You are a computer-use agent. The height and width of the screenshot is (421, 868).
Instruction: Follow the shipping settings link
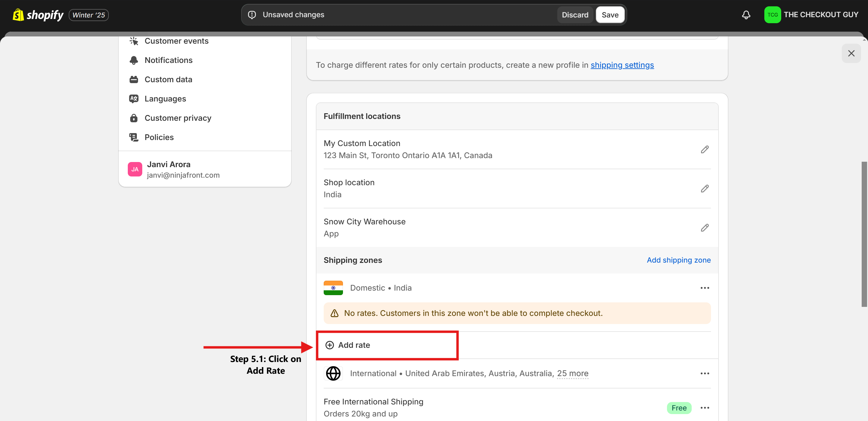pyautogui.click(x=622, y=65)
